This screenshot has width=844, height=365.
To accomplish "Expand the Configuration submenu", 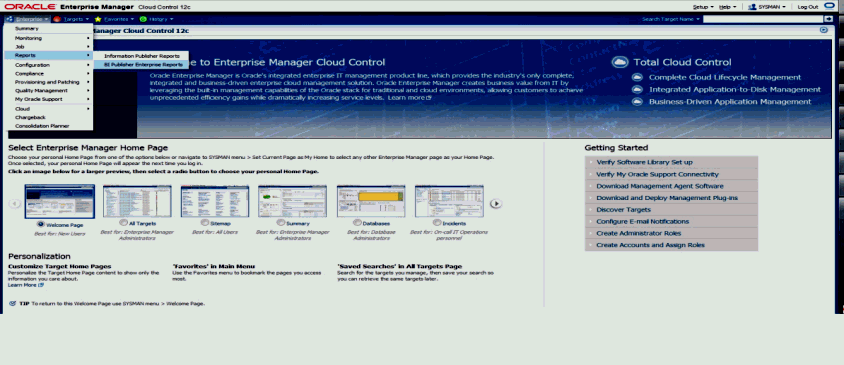I will pyautogui.click(x=48, y=65).
